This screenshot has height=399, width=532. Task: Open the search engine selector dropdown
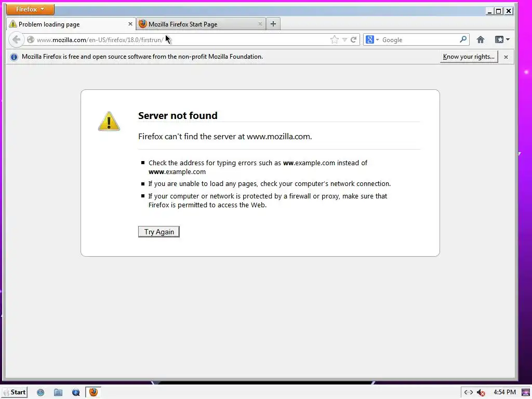(372, 39)
